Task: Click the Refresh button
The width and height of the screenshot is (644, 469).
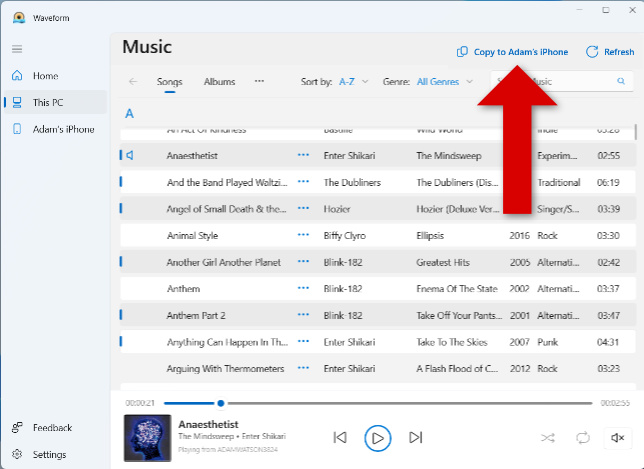Action: (610, 52)
